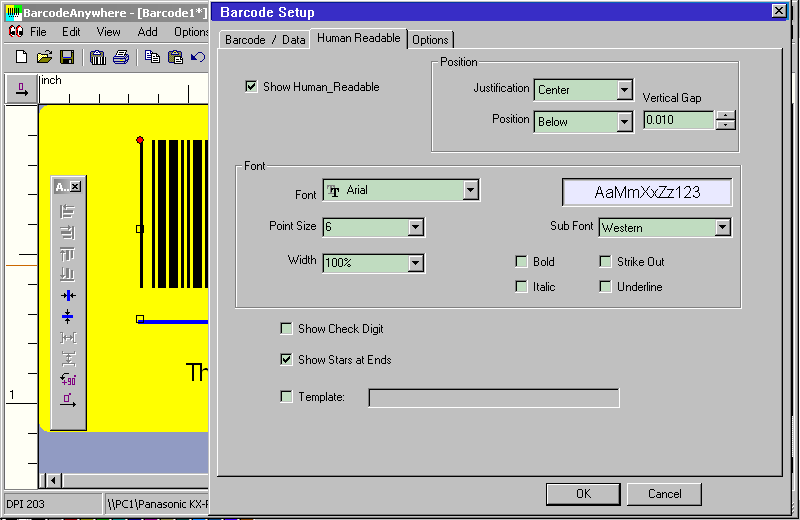Select the Human Readable tab
Image resolution: width=800 pixels, height=520 pixels.
pos(359,38)
